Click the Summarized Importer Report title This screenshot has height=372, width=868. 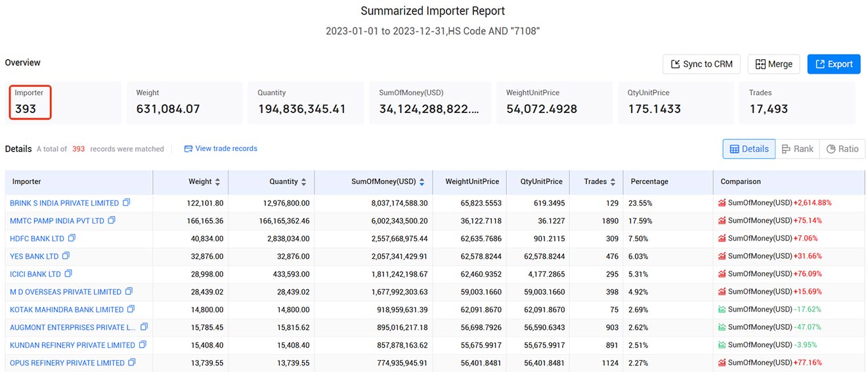click(433, 11)
